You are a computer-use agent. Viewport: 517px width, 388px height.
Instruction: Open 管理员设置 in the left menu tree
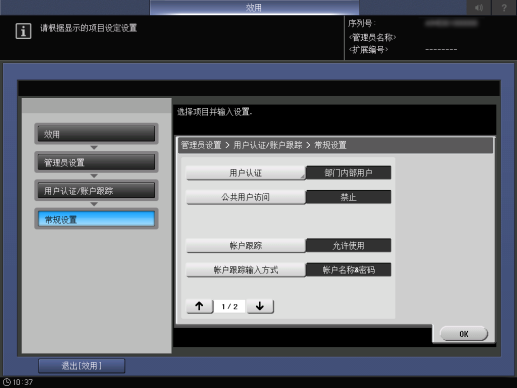click(x=96, y=162)
